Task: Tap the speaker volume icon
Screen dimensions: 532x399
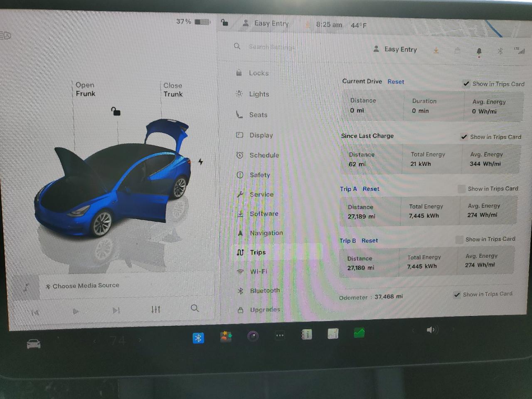Action: coord(431,330)
